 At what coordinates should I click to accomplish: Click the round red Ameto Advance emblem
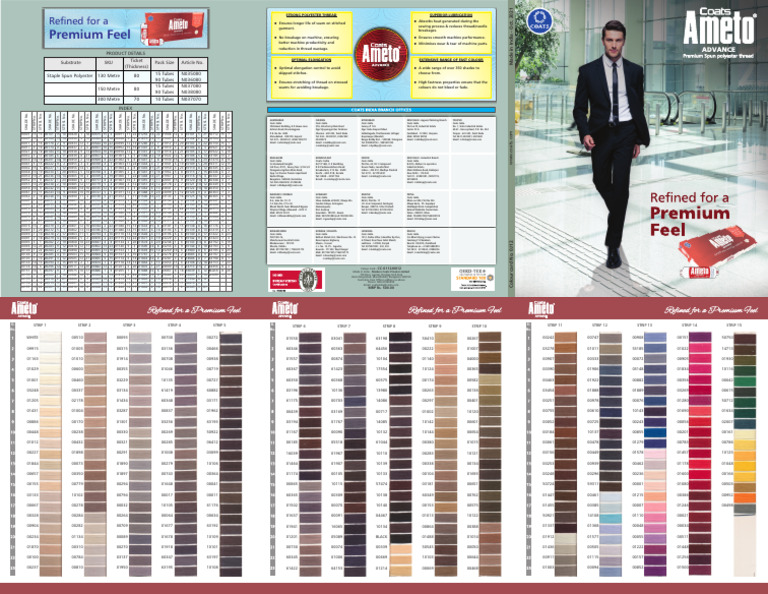pyautogui.click(x=381, y=54)
